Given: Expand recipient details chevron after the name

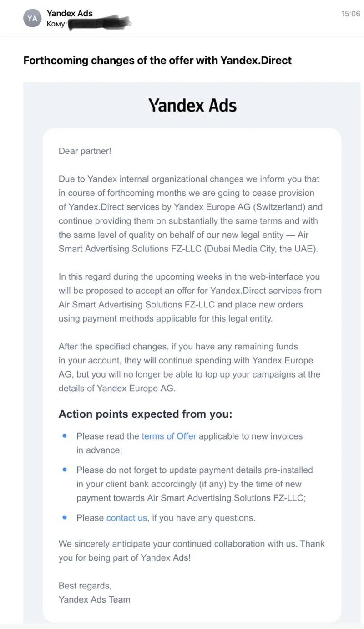Looking at the screenshot, I should coord(131,24).
